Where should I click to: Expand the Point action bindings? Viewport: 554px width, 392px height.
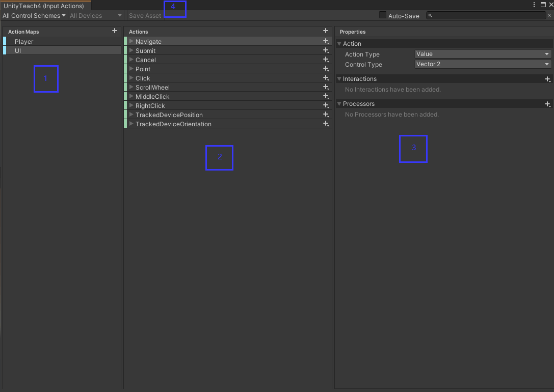131,69
